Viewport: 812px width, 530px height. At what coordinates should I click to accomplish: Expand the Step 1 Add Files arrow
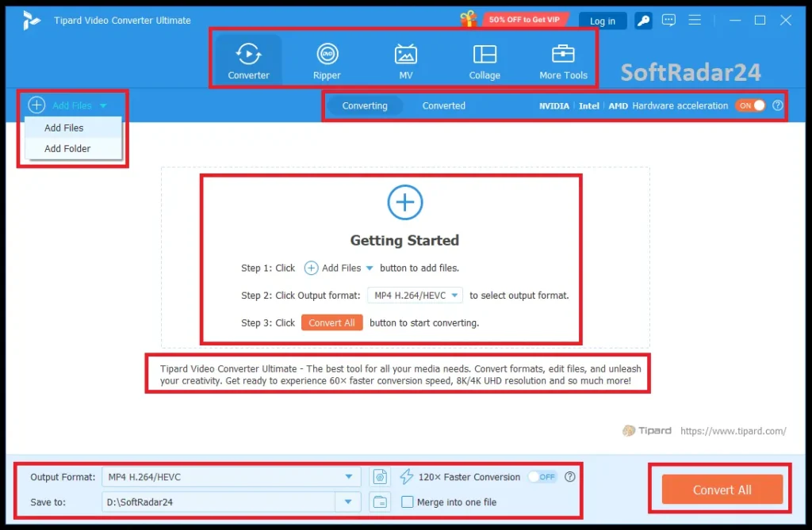(370, 268)
